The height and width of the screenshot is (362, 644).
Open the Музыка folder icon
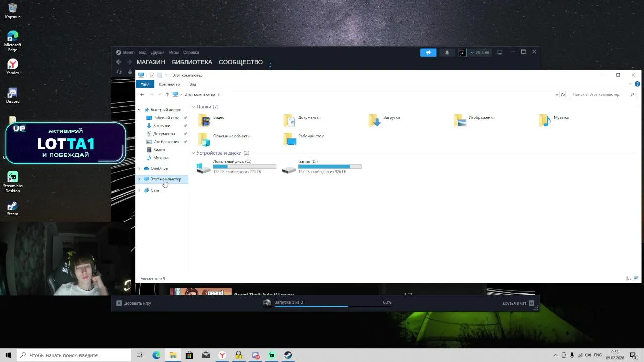point(545,120)
